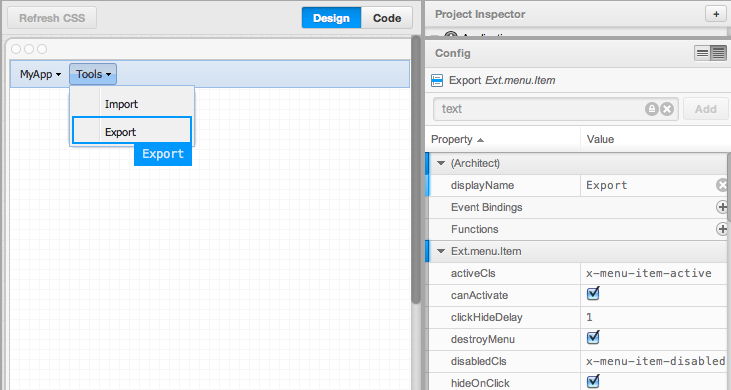The image size is (731, 390).
Task: Toggle the hideOnClick checkbox
Action: [593, 382]
